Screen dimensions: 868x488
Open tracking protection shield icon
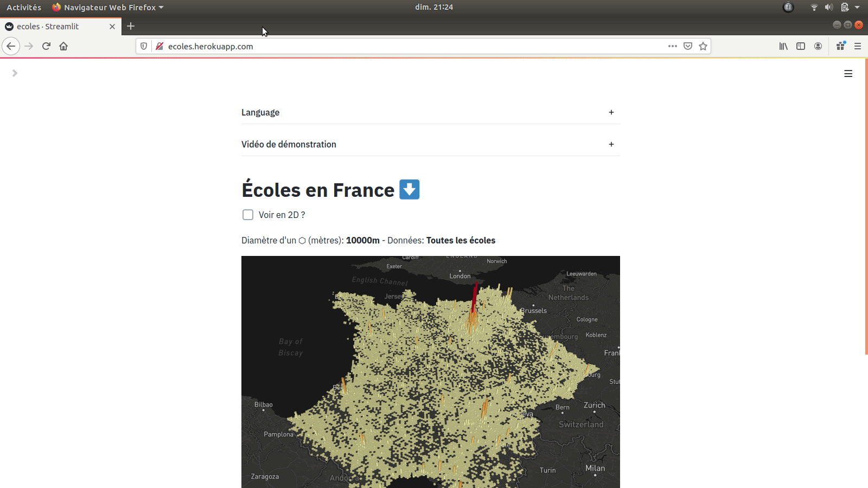click(144, 46)
